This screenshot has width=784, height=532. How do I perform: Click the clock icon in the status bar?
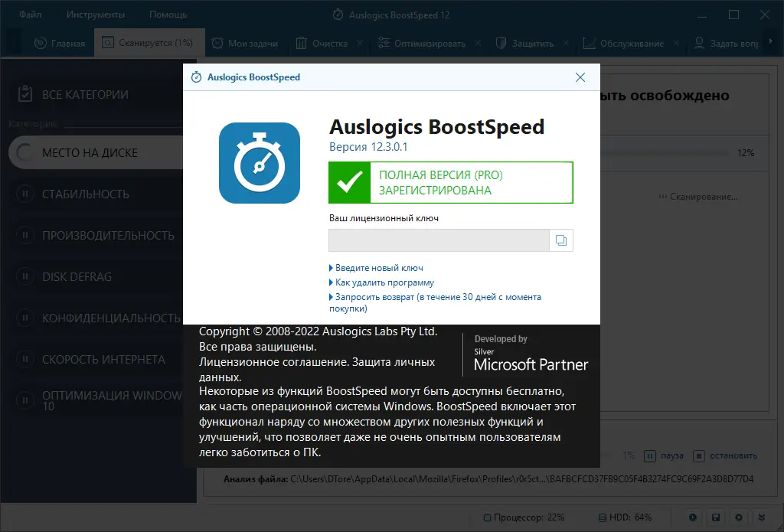click(x=692, y=517)
